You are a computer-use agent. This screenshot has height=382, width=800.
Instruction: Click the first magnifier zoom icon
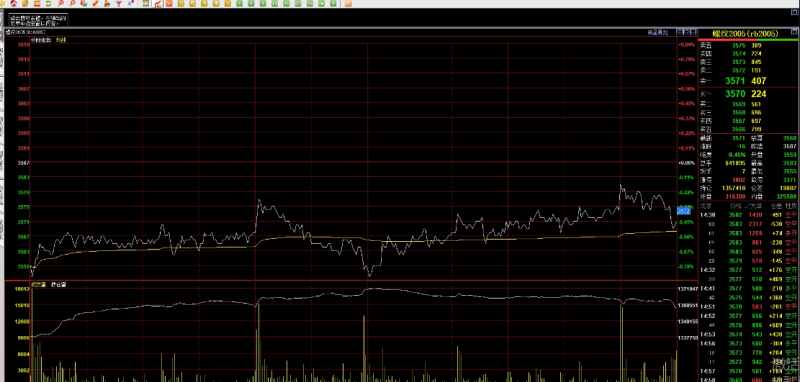click(60, 3)
